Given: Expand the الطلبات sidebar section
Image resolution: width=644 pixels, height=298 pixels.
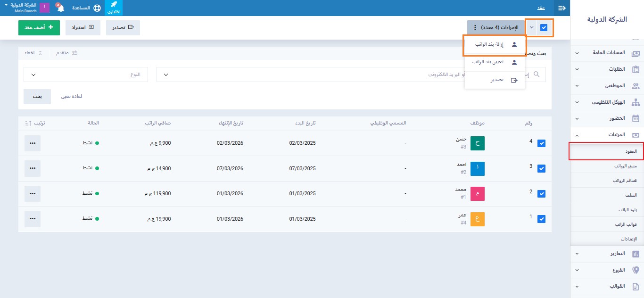Looking at the screenshot, I should (x=577, y=69).
